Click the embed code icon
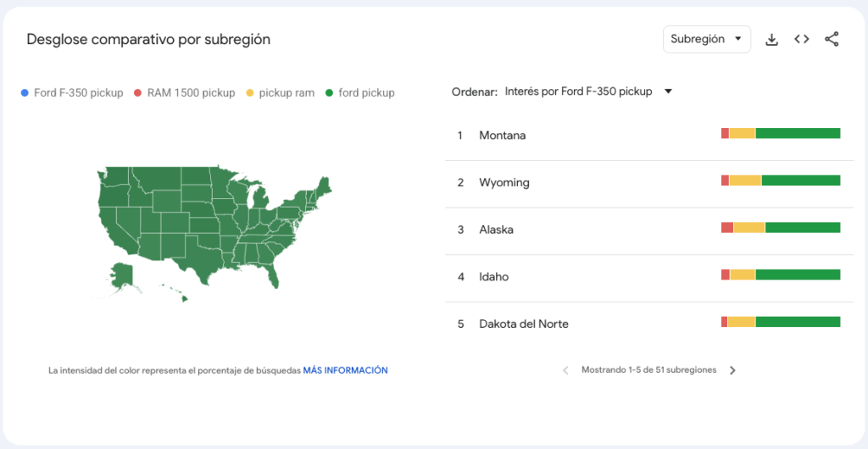868x449 pixels. click(802, 40)
